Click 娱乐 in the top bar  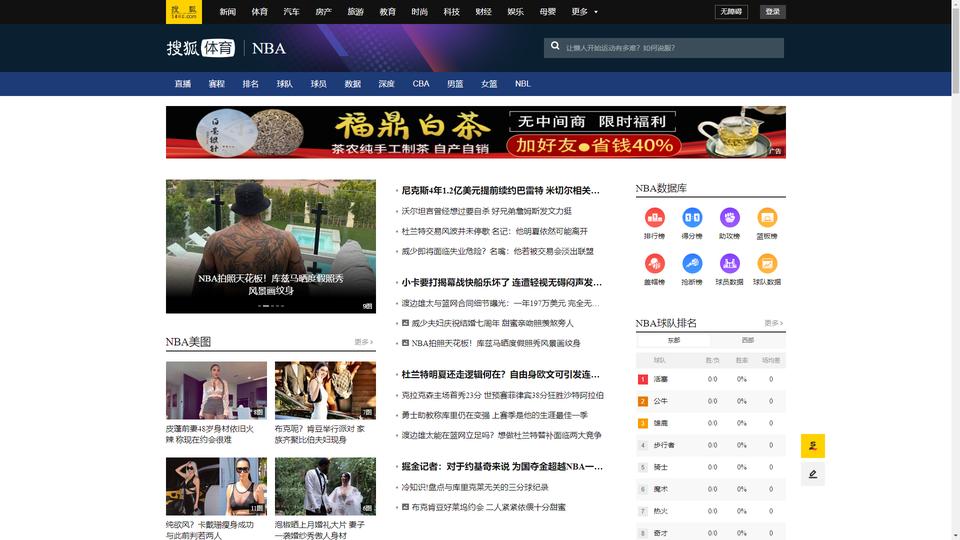click(x=516, y=12)
